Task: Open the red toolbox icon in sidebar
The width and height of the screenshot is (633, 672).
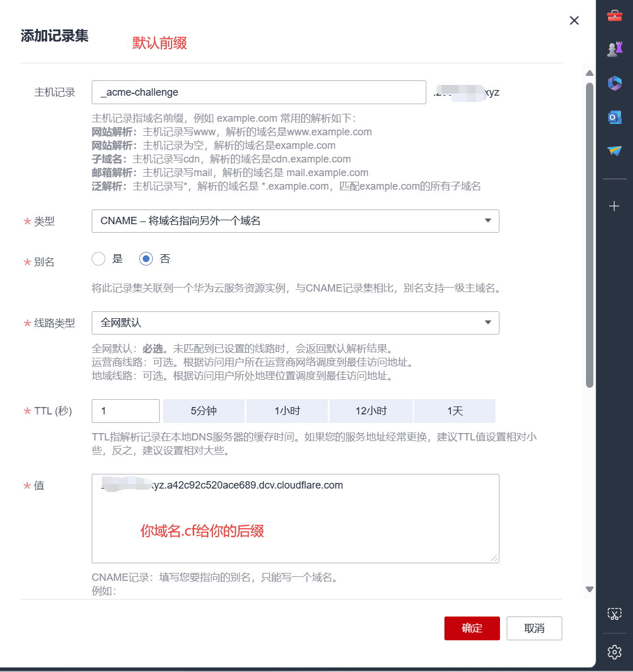Action: pyautogui.click(x=614, y=16)
